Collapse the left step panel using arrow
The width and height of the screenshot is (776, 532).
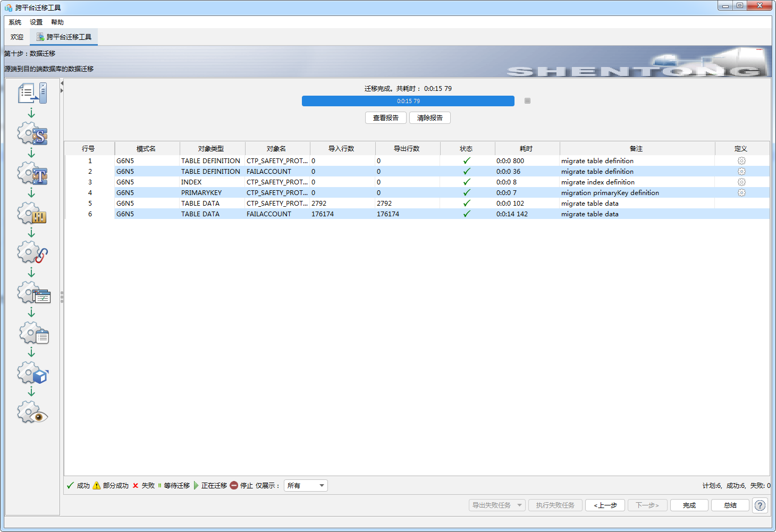click(62, 83)
